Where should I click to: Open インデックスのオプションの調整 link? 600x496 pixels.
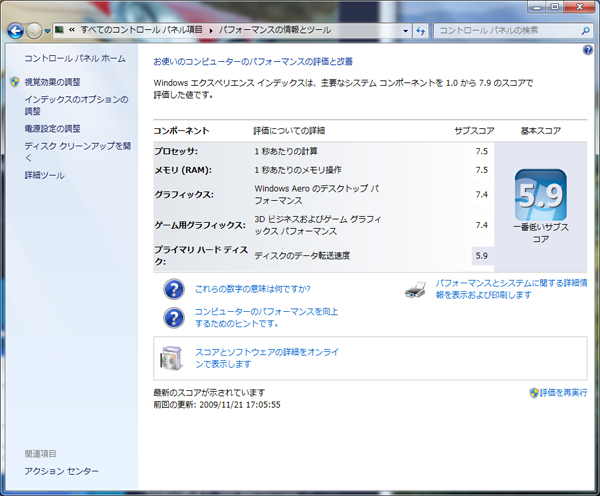[76, 105]
